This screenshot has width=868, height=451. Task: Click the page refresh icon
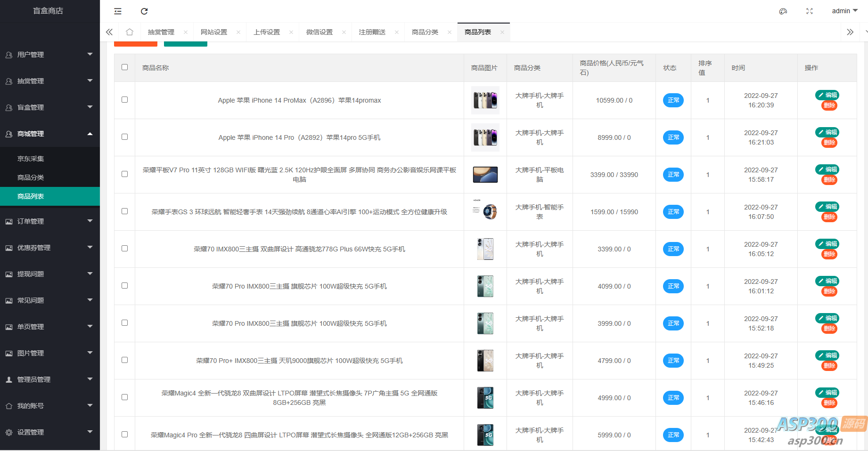click(x=144, y=11)
